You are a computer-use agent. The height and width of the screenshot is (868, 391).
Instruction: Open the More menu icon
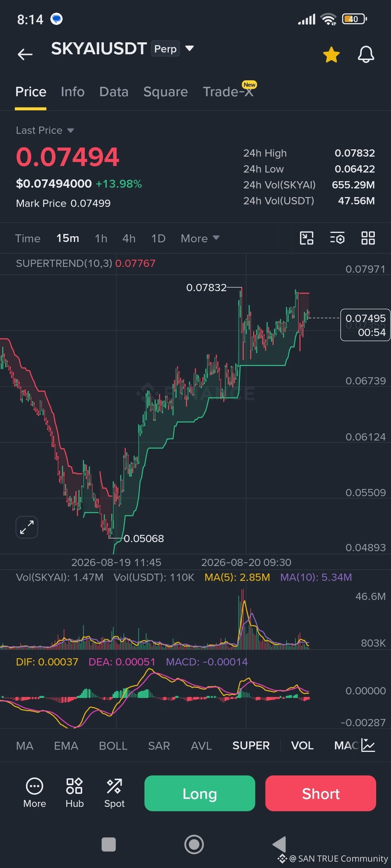[x=34, y=793]
